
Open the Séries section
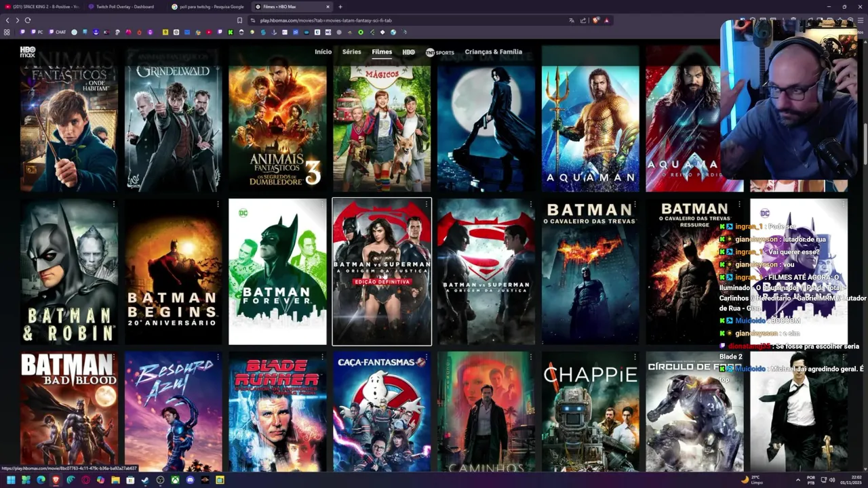(x=352, y=52)
